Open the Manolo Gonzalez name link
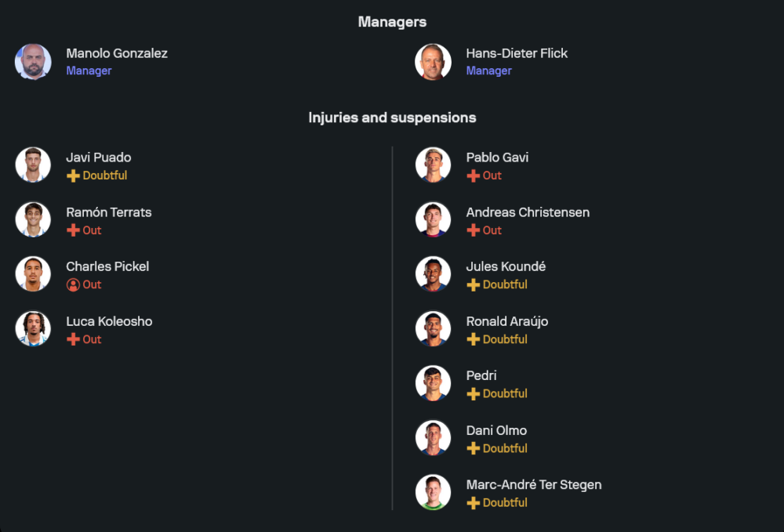Image resolution: width=784 pixels, height=532 pixels. pyautogui.click(x=117, y=53)
